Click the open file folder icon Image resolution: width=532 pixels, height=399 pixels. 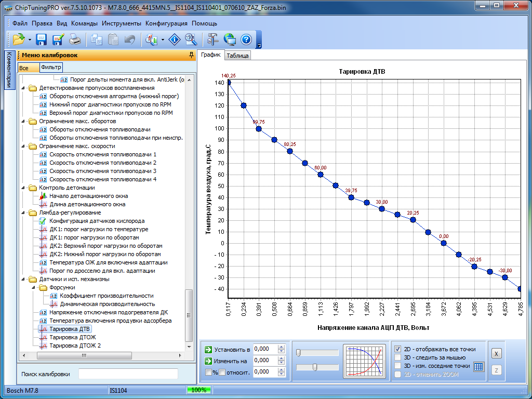(x=19, y=39)
